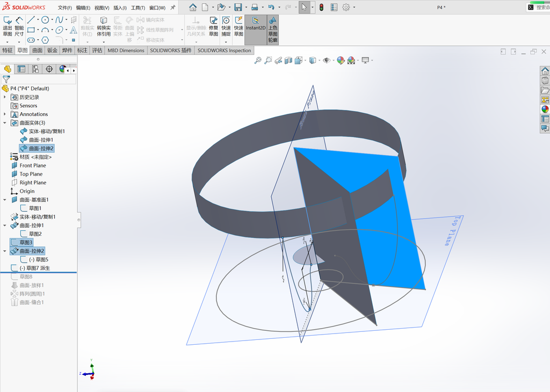Click the feature tree filter funnel
Image resolution: width=550 pixels, height=392 pixels.
click(6, 79)
